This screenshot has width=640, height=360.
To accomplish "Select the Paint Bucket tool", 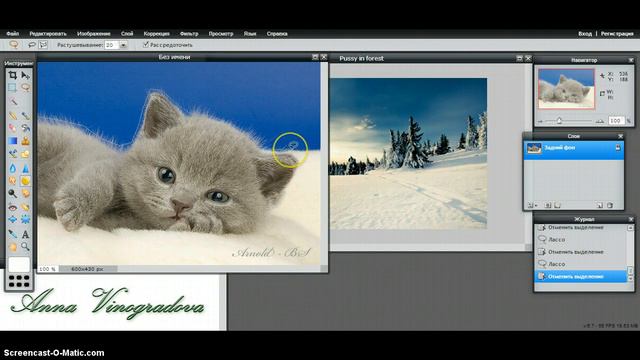I will point(25,128).
